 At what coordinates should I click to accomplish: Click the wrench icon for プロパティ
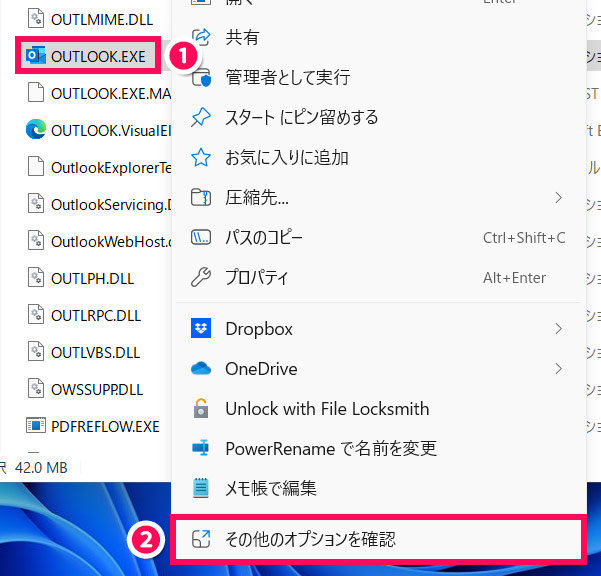pos(201,277)
